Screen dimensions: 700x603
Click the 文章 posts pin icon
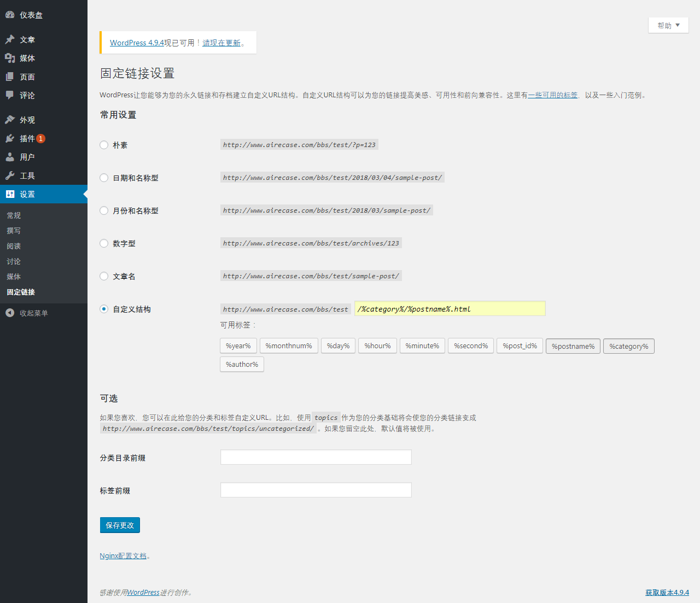coord(10,39)
